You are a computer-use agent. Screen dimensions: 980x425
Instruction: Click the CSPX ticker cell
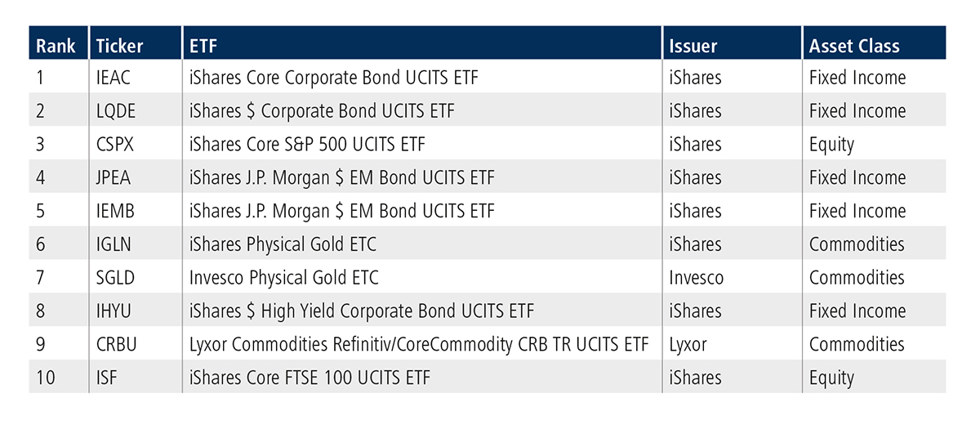pos(116,145)
